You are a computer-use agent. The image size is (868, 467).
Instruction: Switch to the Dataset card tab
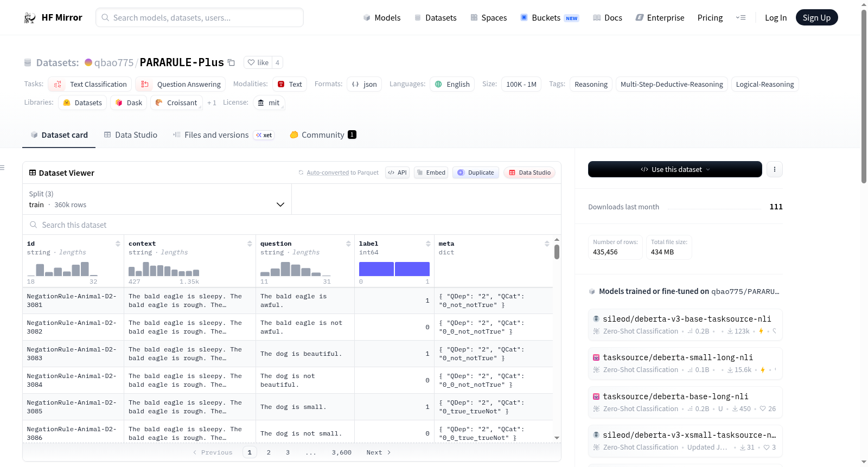[x=59, y=135]
